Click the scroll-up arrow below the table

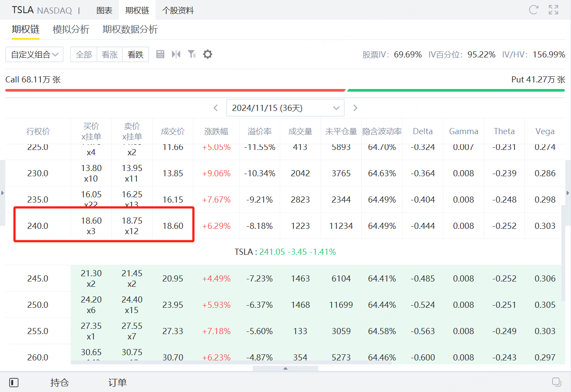[285, 370]
